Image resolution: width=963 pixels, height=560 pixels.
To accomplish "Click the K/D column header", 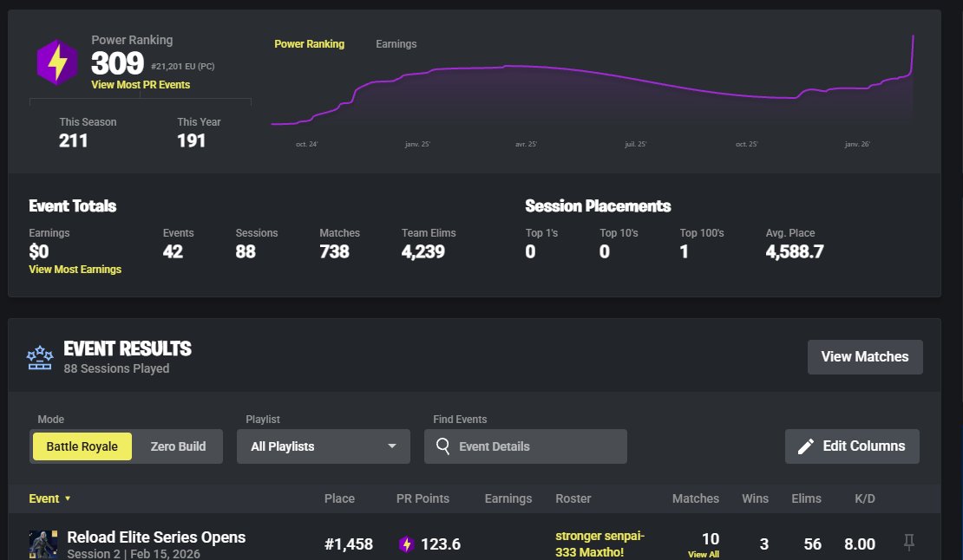I will coord(865,498).
